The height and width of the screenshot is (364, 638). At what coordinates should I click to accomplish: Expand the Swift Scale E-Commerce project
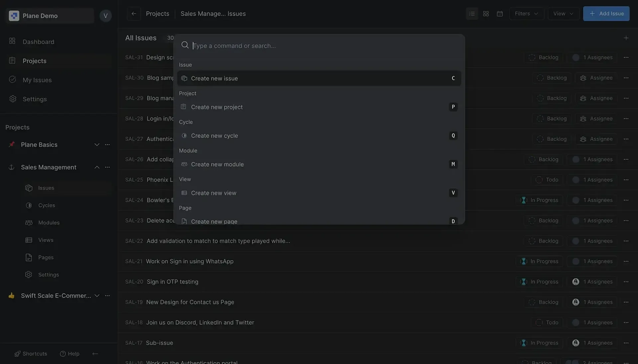tap(97, 296)
